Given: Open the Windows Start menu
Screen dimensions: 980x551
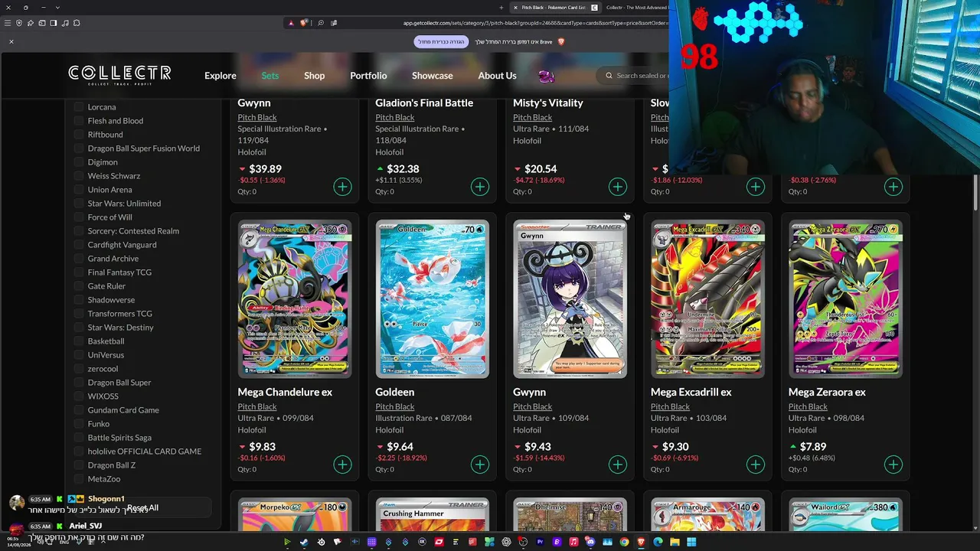Looking at the screenshot, I should (x=691, y=543).
